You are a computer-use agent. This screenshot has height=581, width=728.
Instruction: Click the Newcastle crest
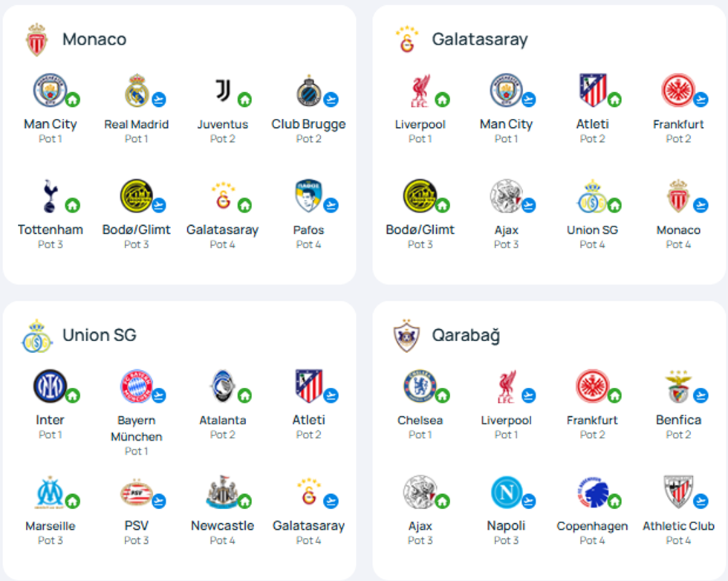[x=221, y=493]
